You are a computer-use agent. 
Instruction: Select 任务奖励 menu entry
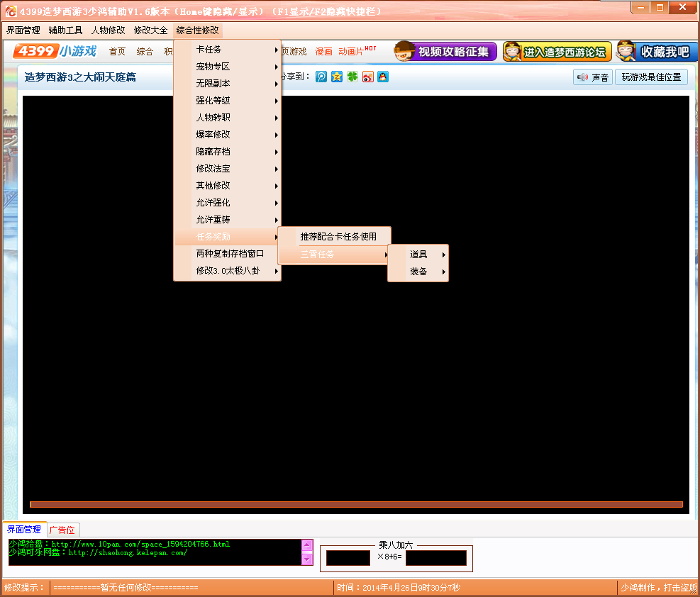click(x=228, y=237)
